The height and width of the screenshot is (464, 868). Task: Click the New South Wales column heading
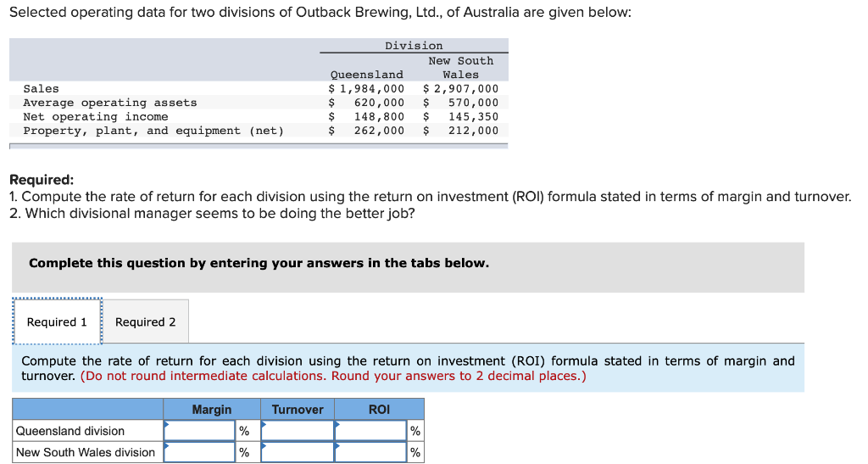point(460,68)
